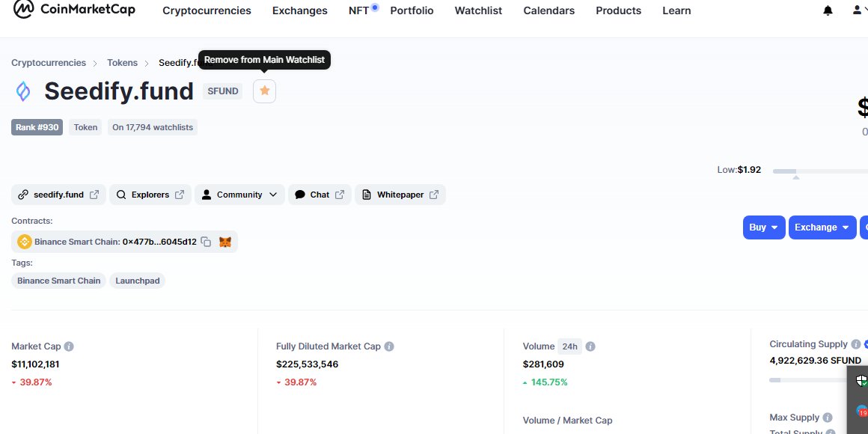This screenshot has width=868, height=434.
Task: Go to the Watchlist menu item
Action: 478,10
